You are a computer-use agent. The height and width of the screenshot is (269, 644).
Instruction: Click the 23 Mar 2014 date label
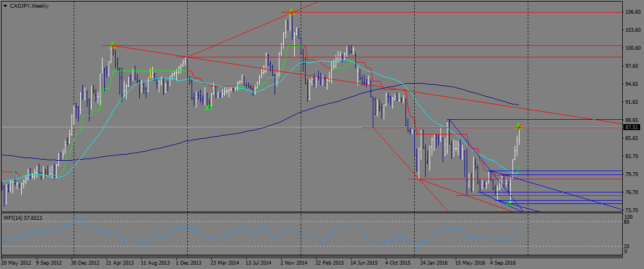click(x=225, y=262)
